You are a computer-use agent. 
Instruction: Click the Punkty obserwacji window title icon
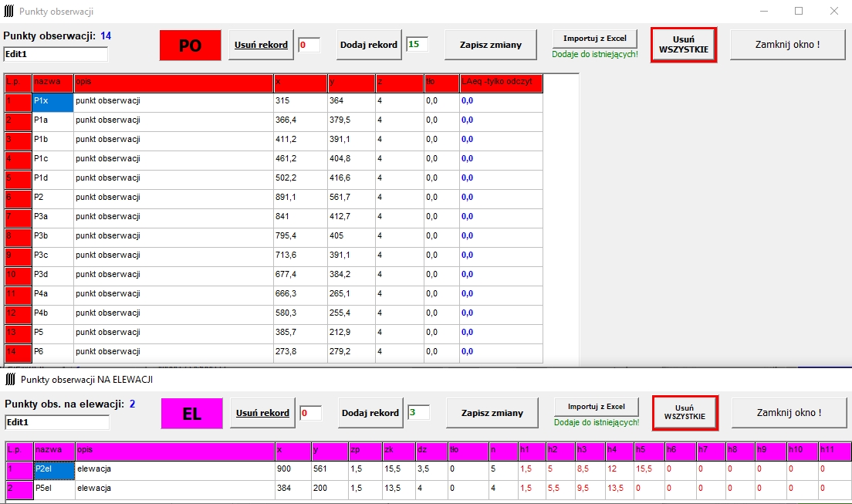point(9,12)
